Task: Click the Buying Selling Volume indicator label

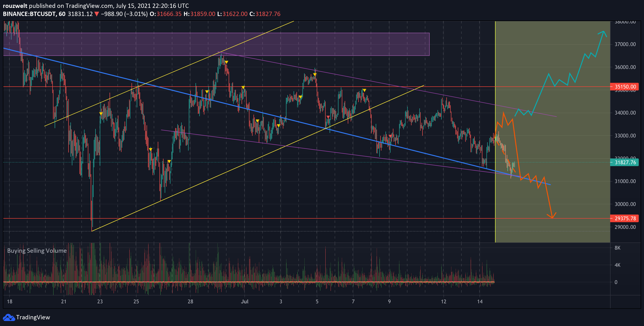Action: tap(37, 251)
